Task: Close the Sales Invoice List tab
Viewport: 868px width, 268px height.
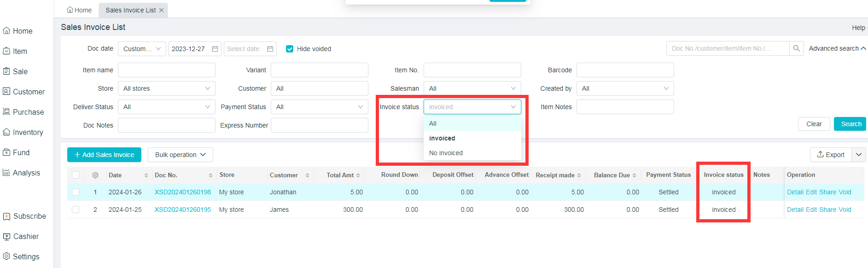Action: [161, 10]
